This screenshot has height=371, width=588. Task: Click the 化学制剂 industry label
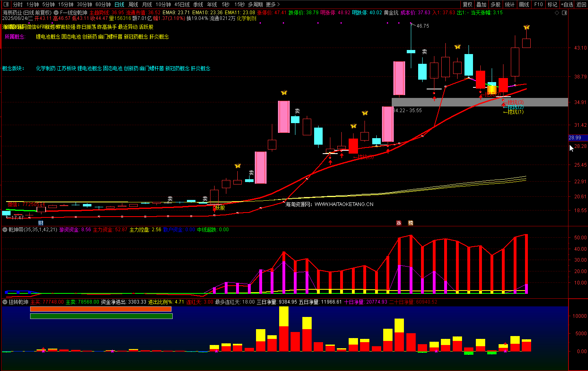(x=247, y=18)
